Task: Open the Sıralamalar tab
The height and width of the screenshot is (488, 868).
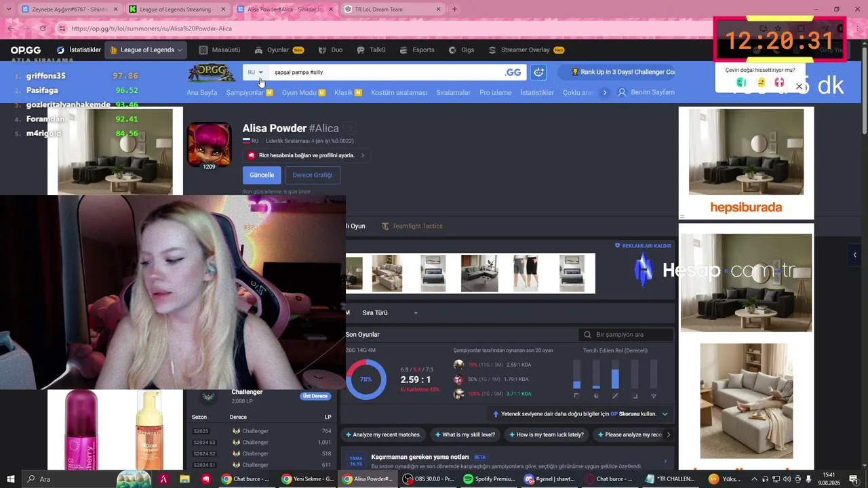Action: point(453,93)
